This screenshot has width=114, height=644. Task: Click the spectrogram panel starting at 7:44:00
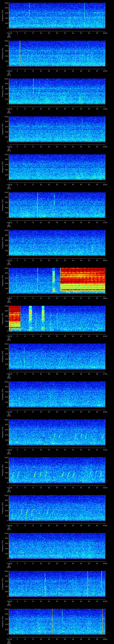pyautogui.click(x=57, y=508)
